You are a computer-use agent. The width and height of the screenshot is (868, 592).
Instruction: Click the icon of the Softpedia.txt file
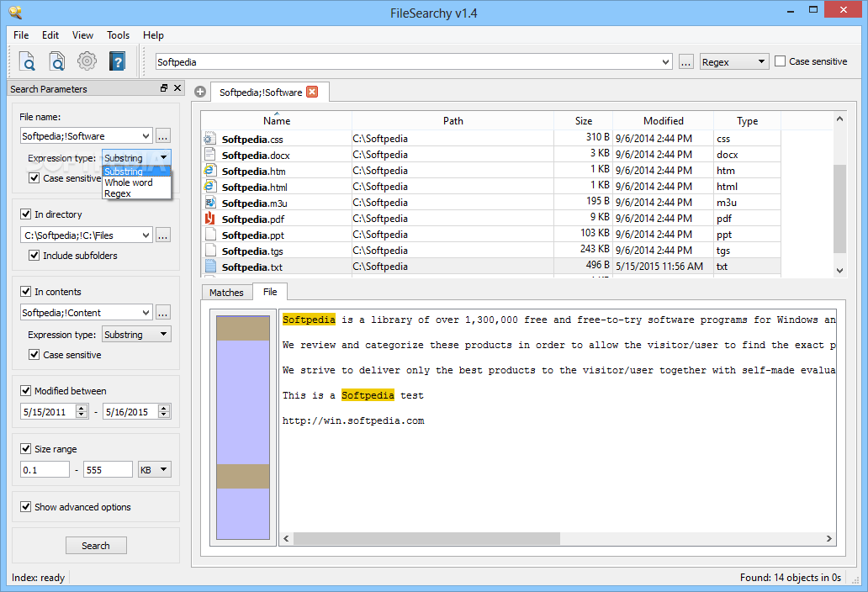pyautogui.click(x=209, y=267)
